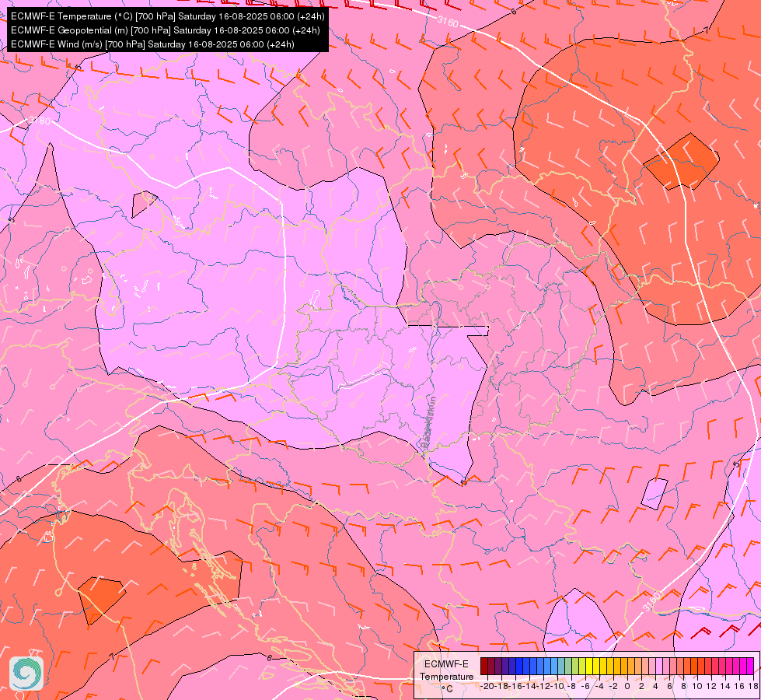
Task: Click the legend tick label '18'
Action: (753, 687)
